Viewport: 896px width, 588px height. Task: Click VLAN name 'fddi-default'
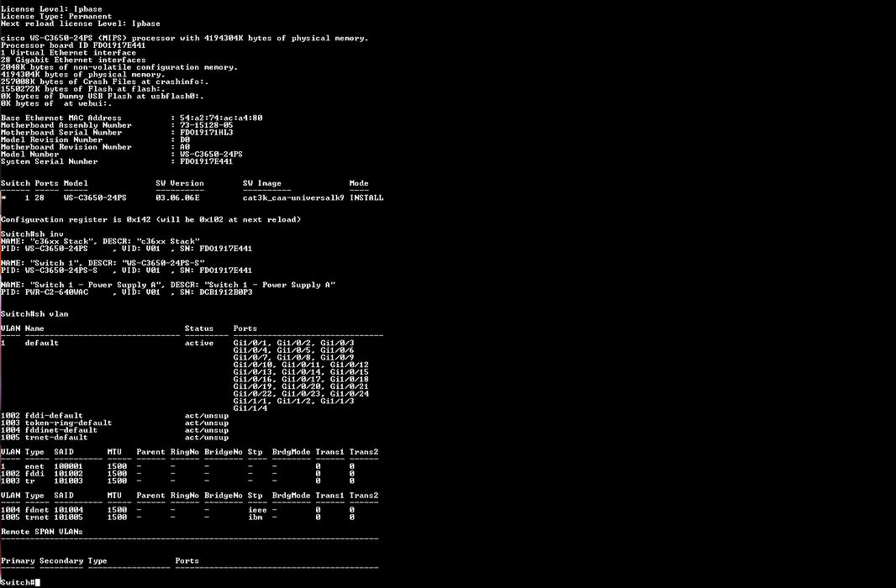coord(54,416)
